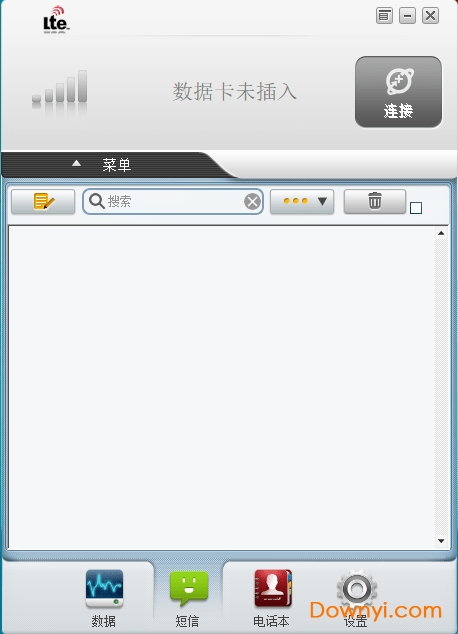Open the three-dots message filter dropdown
The width and height of the screenshot is (458, 634).
click(302, 201)
